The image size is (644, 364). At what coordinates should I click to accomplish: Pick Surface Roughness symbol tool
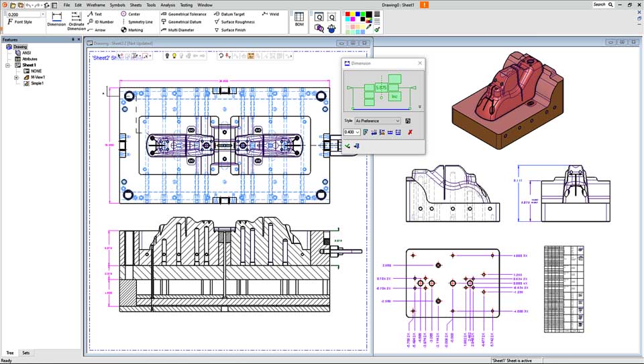coord(235,21)
